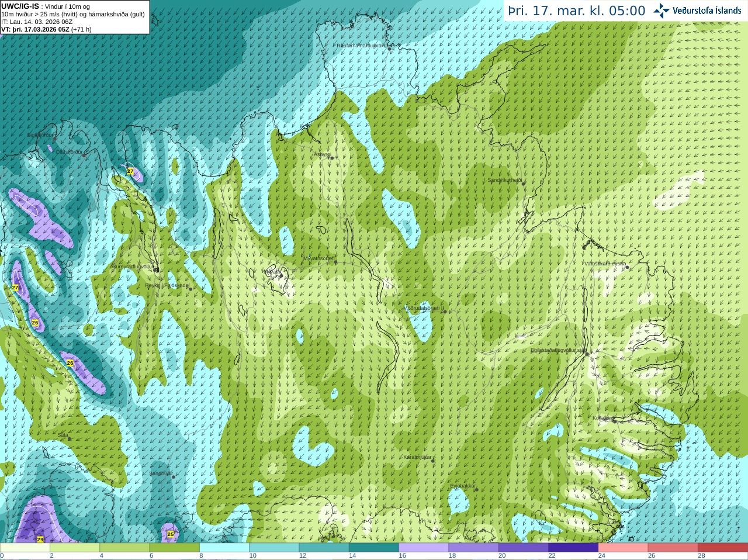Click the legend value '20'
This screenshot has height=560, width=748.
click(x=502, y=556)
